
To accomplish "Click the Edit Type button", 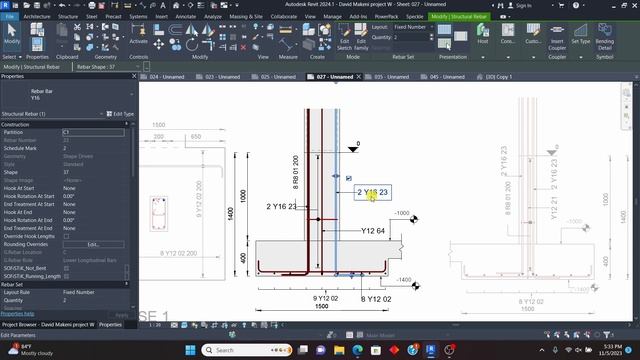I will pos(120,114).
